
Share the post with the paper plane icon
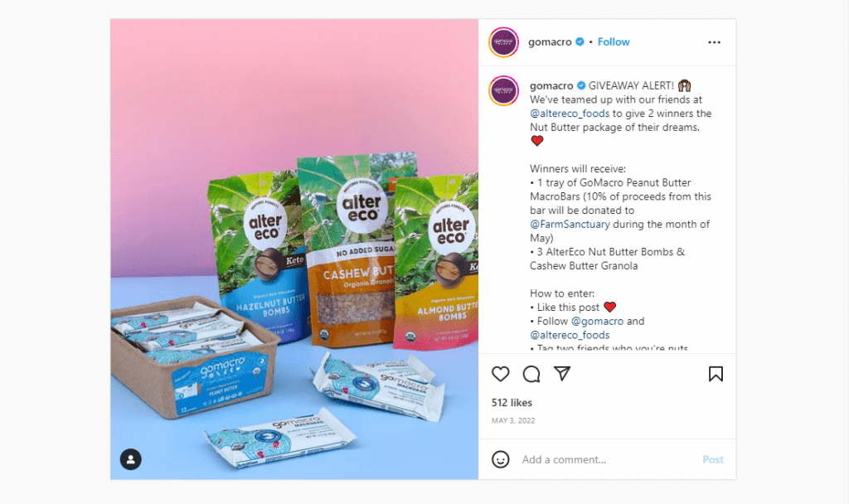pyautogui.click(x=562, y=374)
